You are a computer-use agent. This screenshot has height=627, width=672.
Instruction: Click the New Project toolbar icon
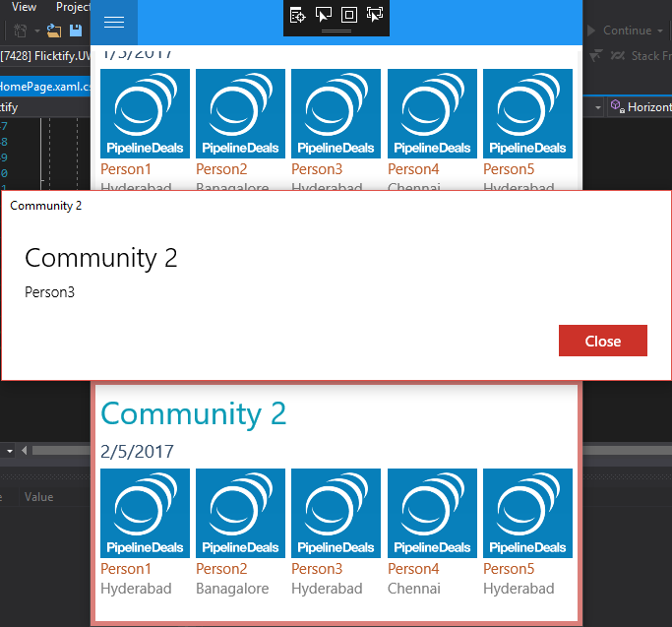pos(20,31)
